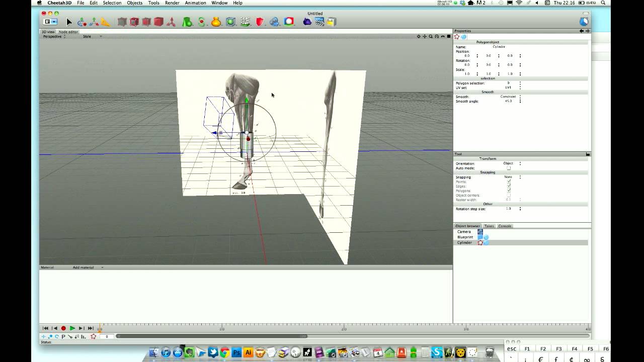Select the black arrow Select tool
This screenshot has width=644, height=362.
pos(69,22)
